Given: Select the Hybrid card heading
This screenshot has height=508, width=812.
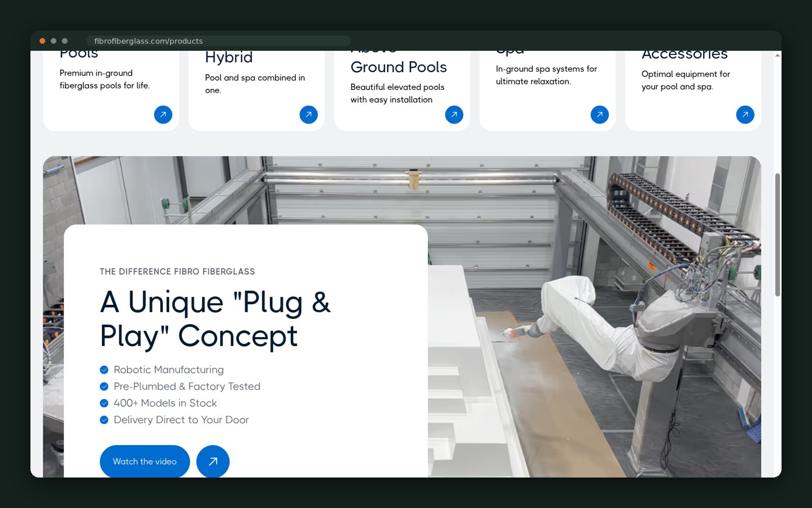Looking at the screenshot, I should (229, 57).
